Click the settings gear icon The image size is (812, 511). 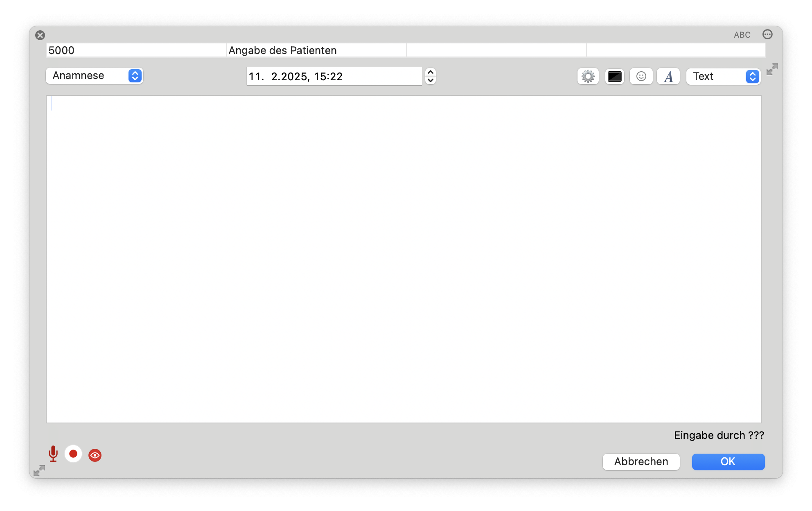tap(589, 76)
